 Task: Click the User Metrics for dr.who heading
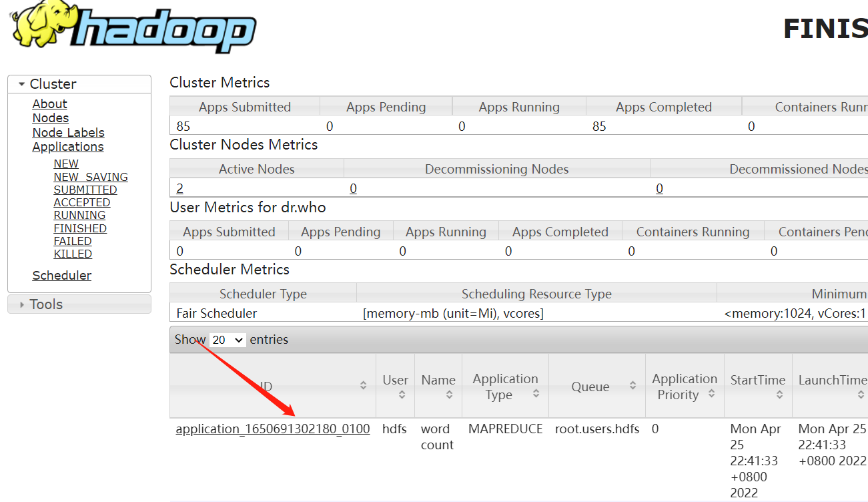(x=248, y=208)
